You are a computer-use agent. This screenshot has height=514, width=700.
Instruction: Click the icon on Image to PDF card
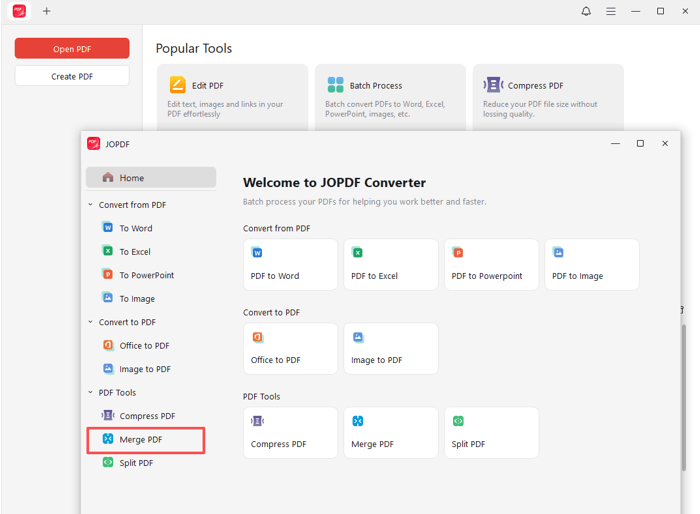[x=358, y=337]
